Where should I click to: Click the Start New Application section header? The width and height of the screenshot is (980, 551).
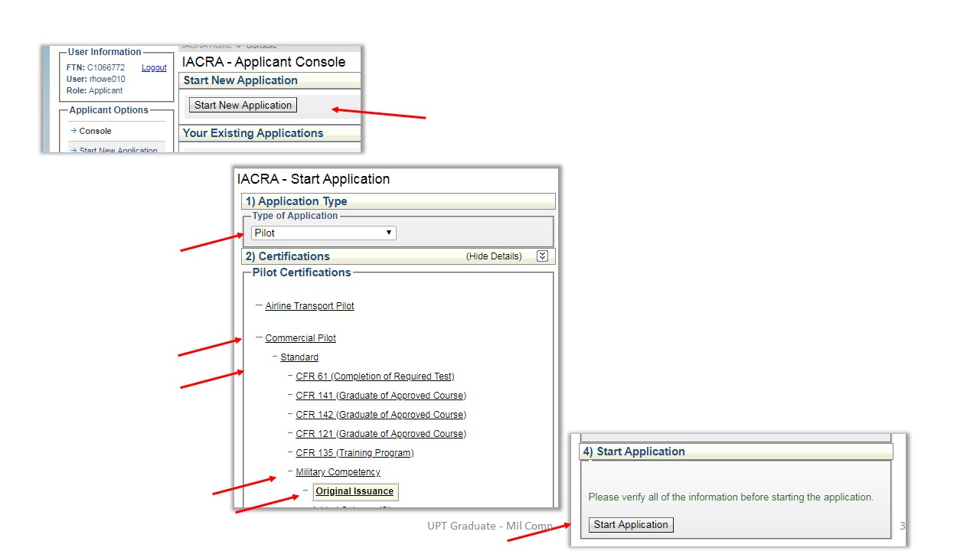point(269,80)
